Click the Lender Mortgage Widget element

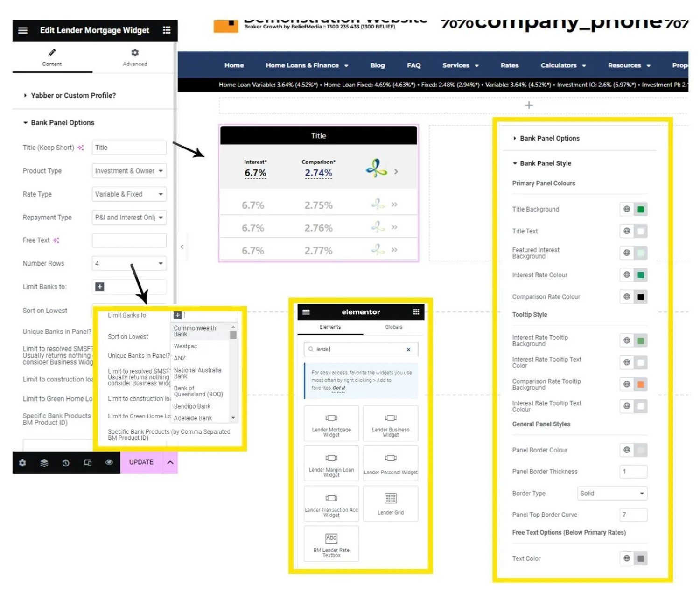331,424
